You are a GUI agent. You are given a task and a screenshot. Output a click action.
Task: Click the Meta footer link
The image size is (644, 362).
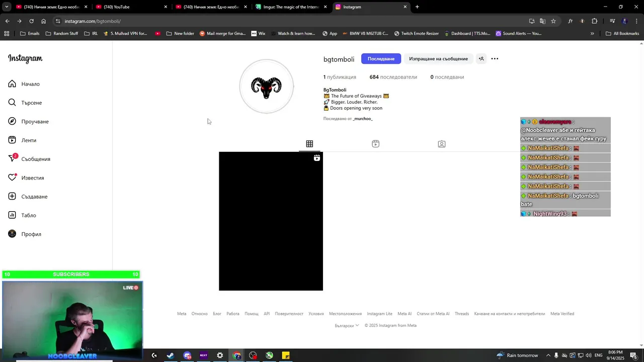[182, 314]
